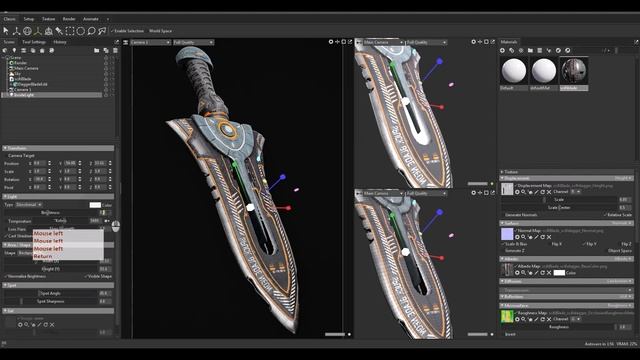Viewport: 640px width, 360px height.
Task: Expand the Texture section in Materials
Action: tap(567, 172)
